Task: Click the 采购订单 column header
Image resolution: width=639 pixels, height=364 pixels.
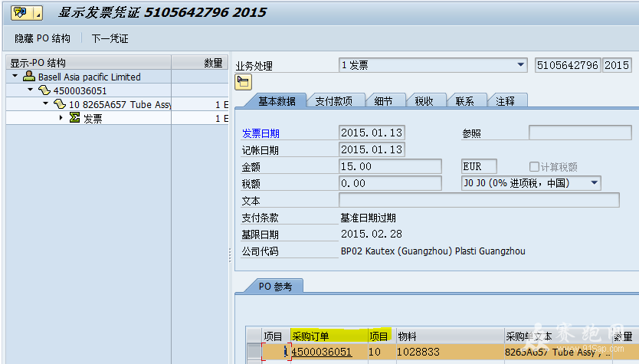Action: [329, 336]
